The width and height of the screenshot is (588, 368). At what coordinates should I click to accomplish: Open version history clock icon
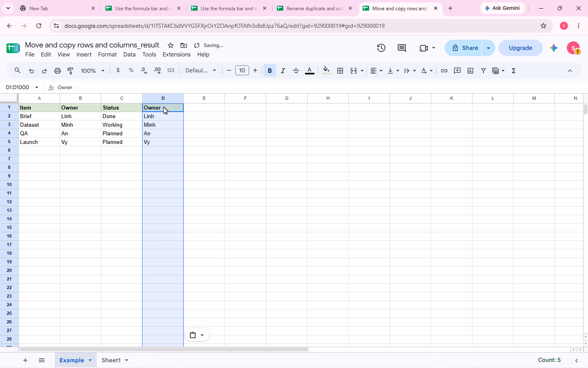tap(381, 48)
